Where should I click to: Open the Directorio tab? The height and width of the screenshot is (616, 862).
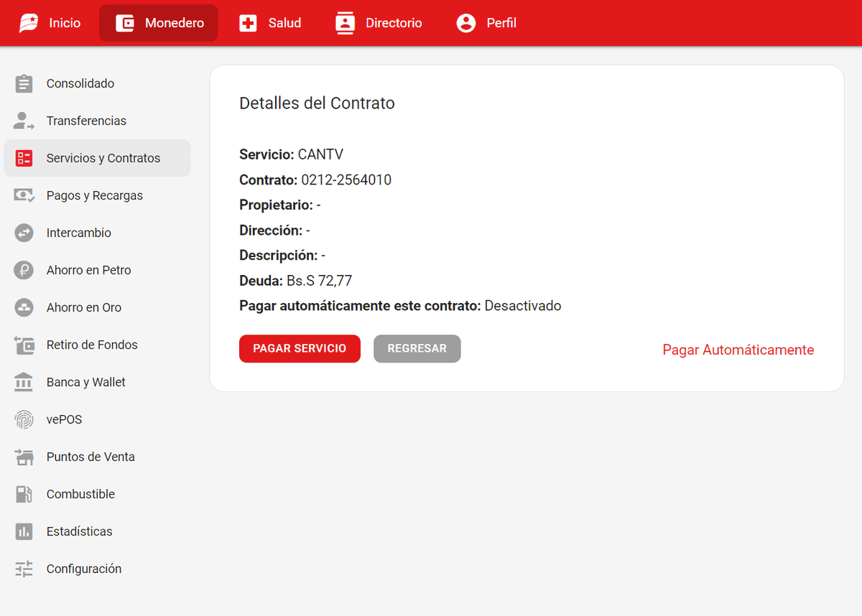click(x=379, y=23)
